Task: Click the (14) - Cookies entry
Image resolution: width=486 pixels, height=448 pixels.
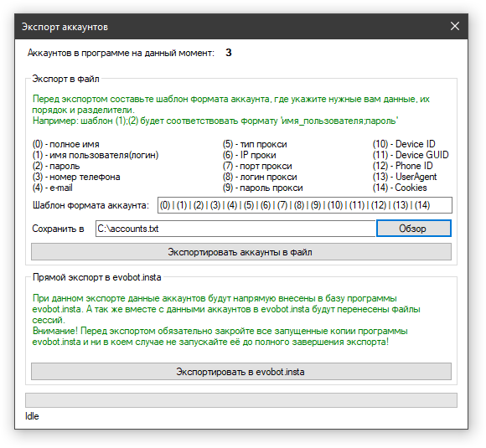Action: tap(400, 188)
